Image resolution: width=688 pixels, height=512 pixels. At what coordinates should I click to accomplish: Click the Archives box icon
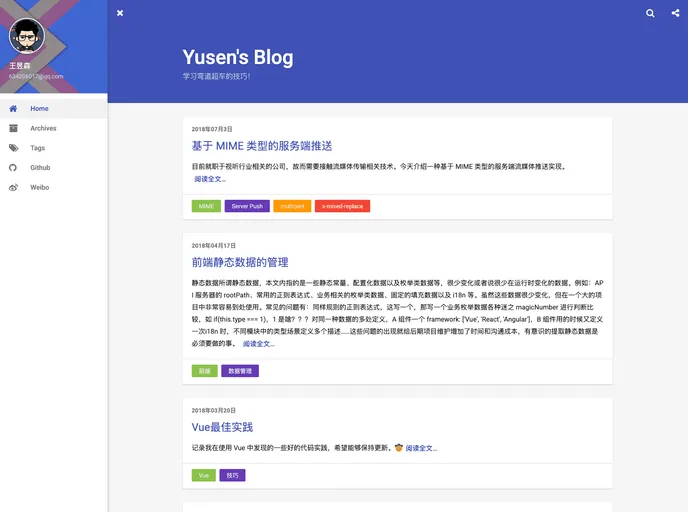click(x=14, y=128)
